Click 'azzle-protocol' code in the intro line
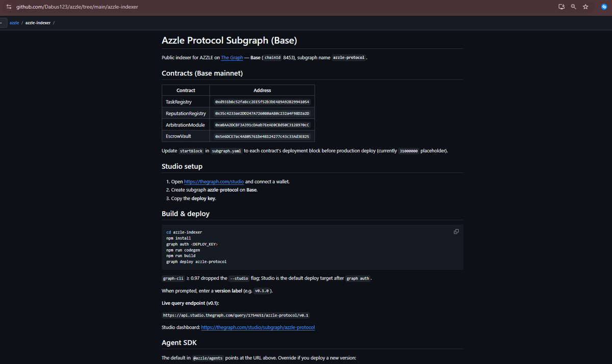 pos(348,58)
